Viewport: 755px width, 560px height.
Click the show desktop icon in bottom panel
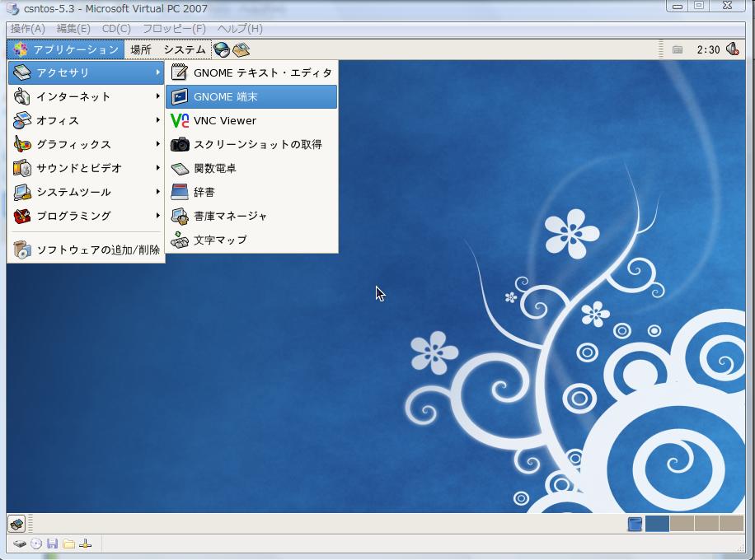(x=16, y=524)
